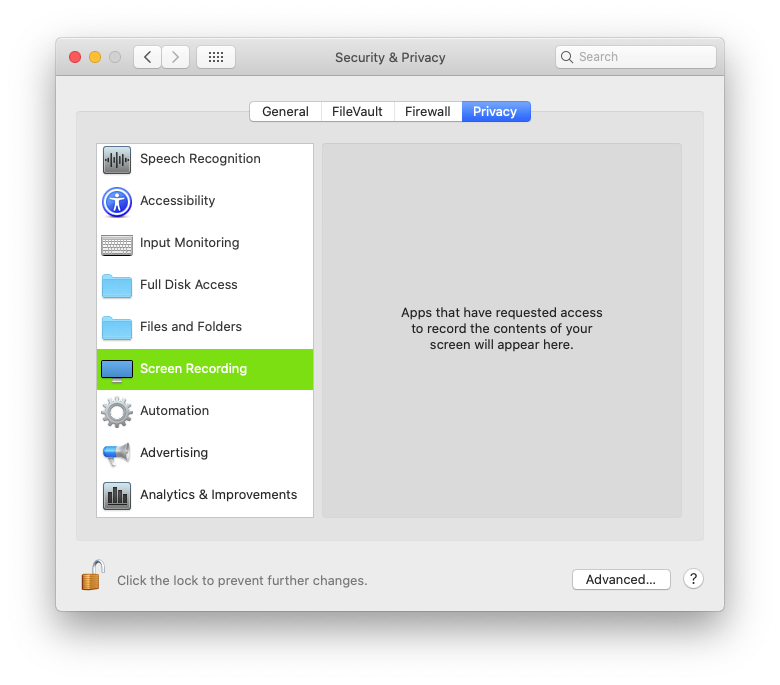Click the Input Monitoring keyboard icon
The image size is (780, 685).
pyautogui.click(x=117, y=245)
